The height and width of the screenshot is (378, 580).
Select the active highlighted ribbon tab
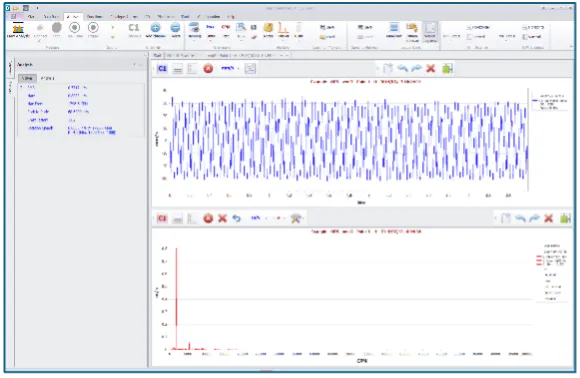point(73,17)
